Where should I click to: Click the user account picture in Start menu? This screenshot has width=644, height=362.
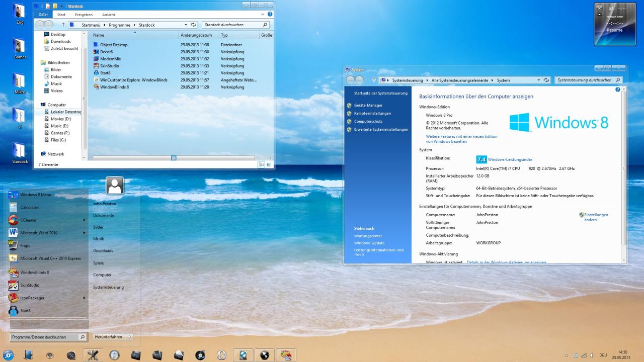115,186
